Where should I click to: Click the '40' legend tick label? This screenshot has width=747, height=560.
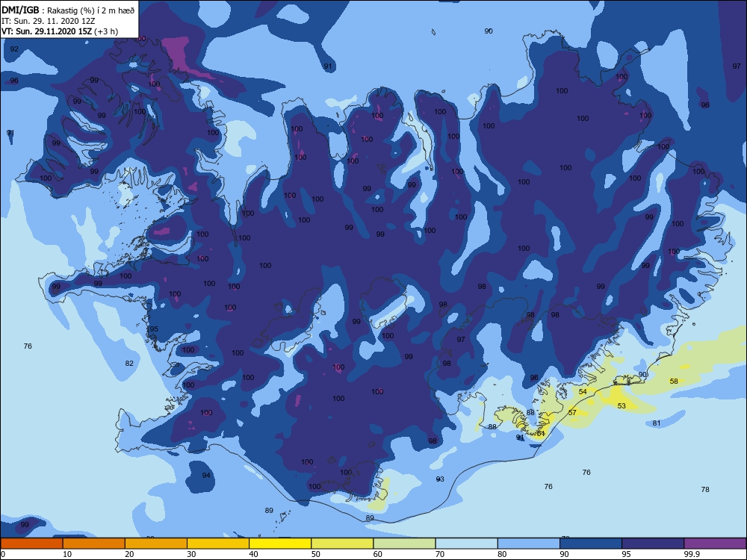[x=253, y=554]
